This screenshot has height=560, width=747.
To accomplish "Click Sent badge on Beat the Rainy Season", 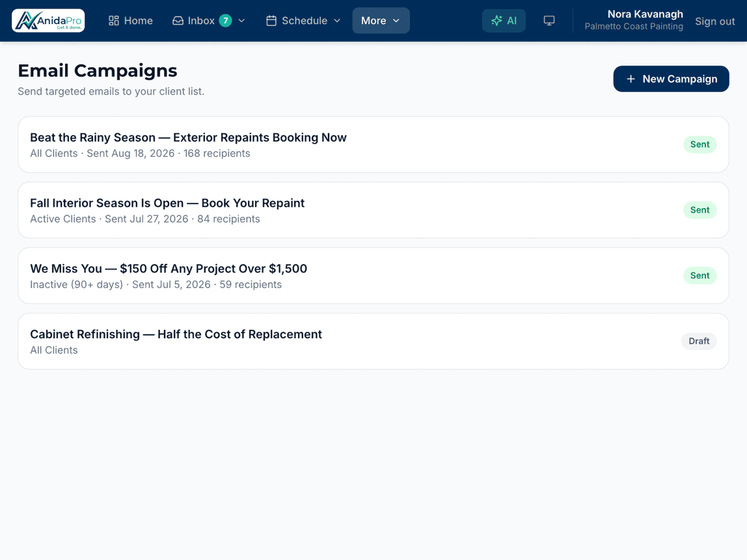I will pyautogui.click(x=700, y=144).
